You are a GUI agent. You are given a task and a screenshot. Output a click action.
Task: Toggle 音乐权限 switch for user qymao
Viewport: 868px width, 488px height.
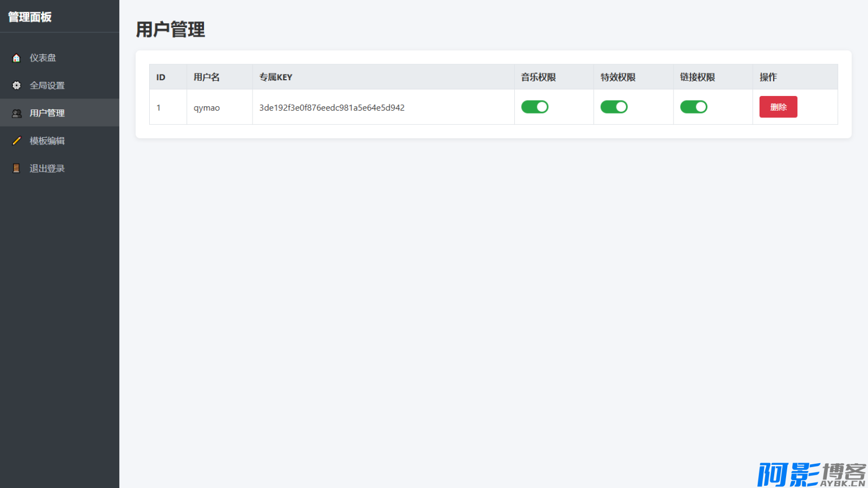pyautogui.click(x=535, y=107)
